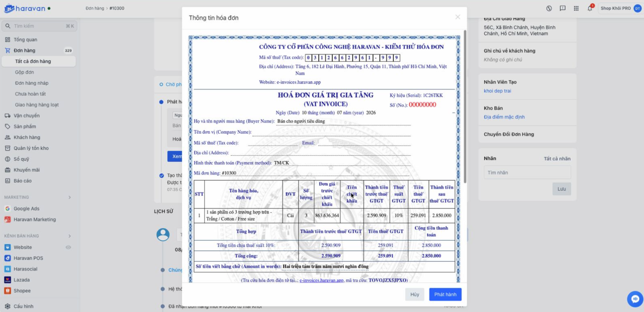Click lookup code TOVOJZX5JPXO
This screenshot has width=644, height=312.
tap(387, 280)
